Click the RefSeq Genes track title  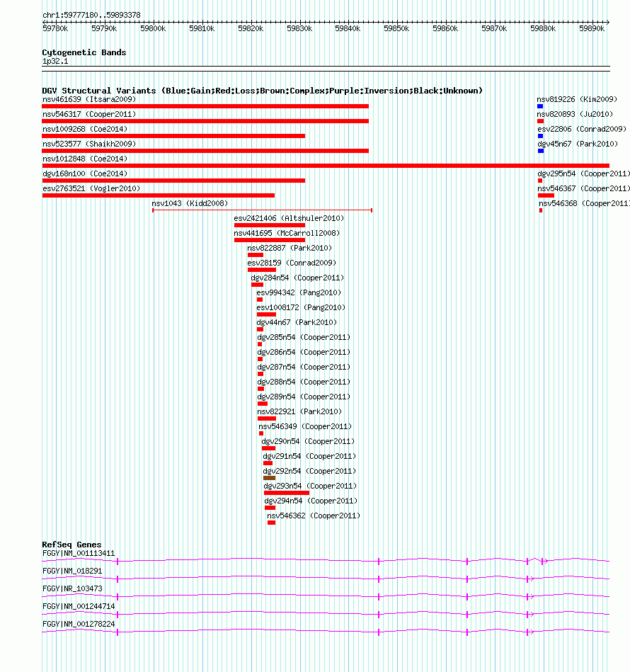pyautogui.click(x=71, y=545)
